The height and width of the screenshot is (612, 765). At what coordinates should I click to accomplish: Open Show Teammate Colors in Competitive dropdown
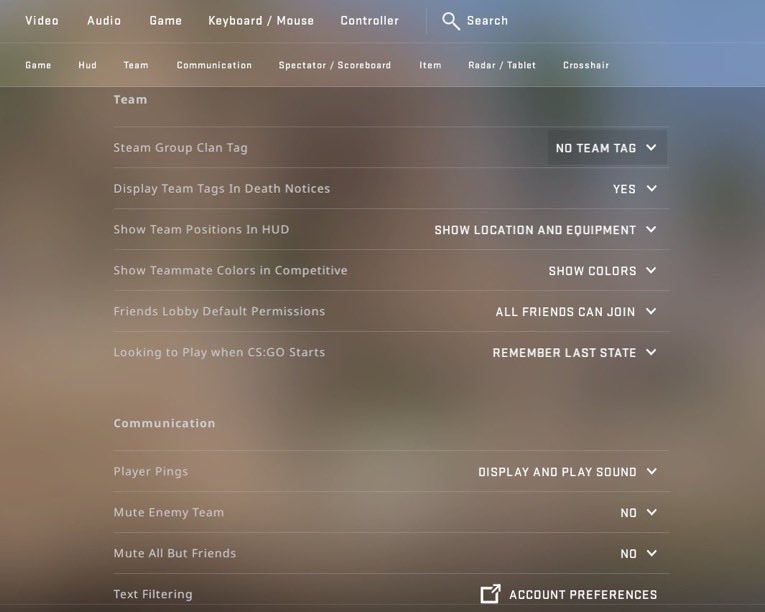[603, 270]
